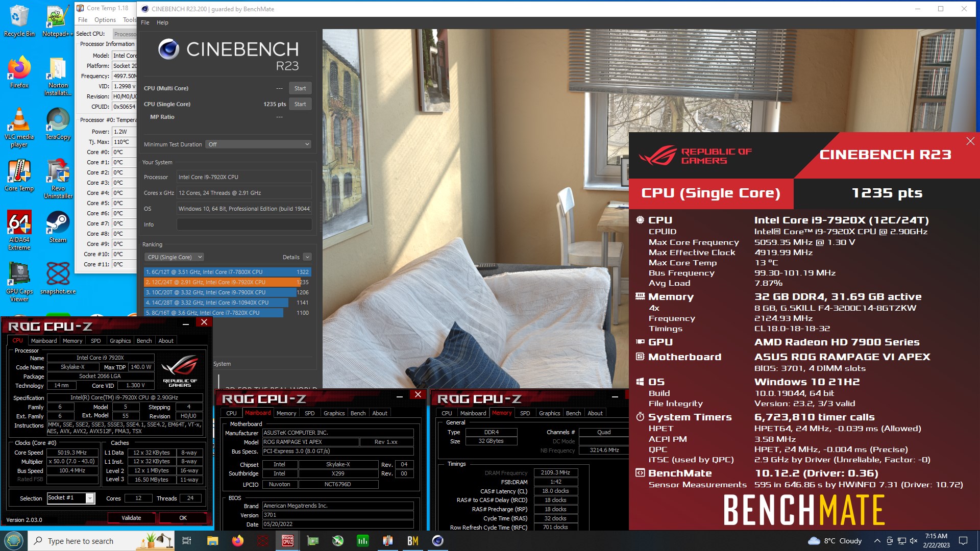This screenshot has height=551, width=980.
Task: Click the 1235 pts score in BenchMate panel
Action: coord(887,193)
